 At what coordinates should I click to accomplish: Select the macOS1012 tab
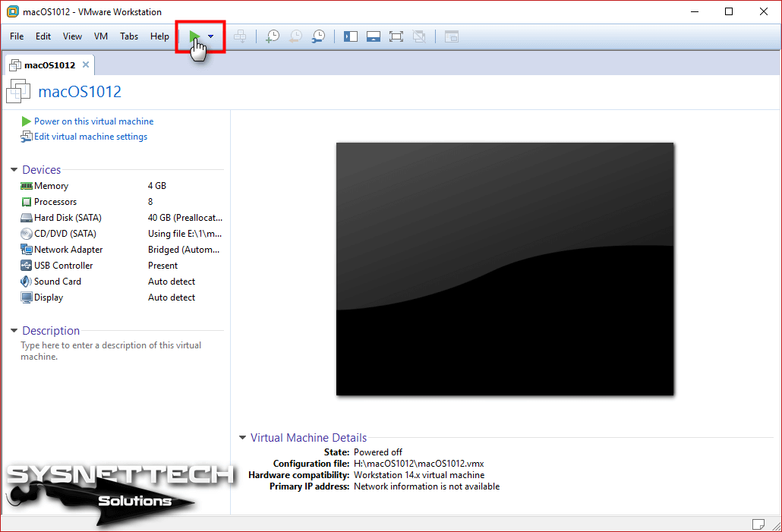(x=49, y=65)
